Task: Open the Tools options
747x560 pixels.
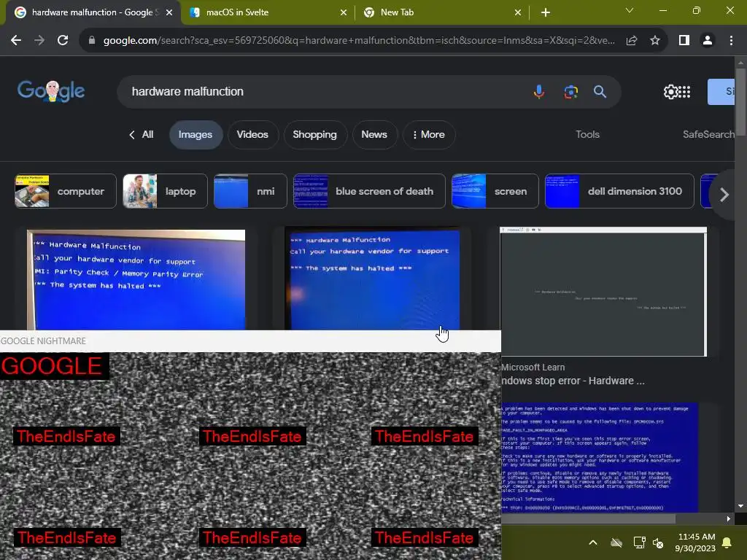Action: coord(587,135)
